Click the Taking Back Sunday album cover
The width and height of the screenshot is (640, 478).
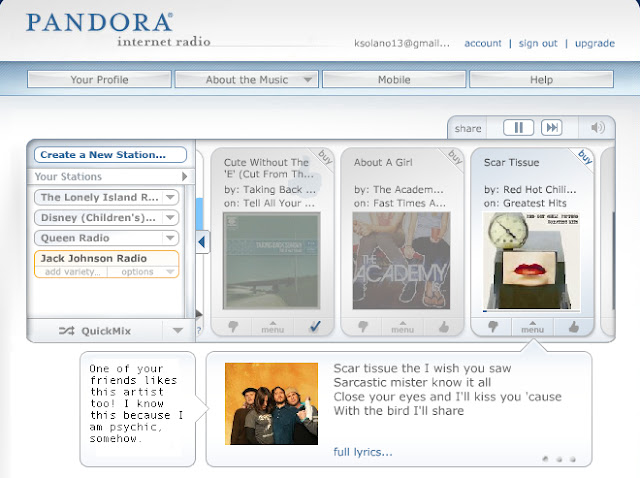(x=271, y=260)
